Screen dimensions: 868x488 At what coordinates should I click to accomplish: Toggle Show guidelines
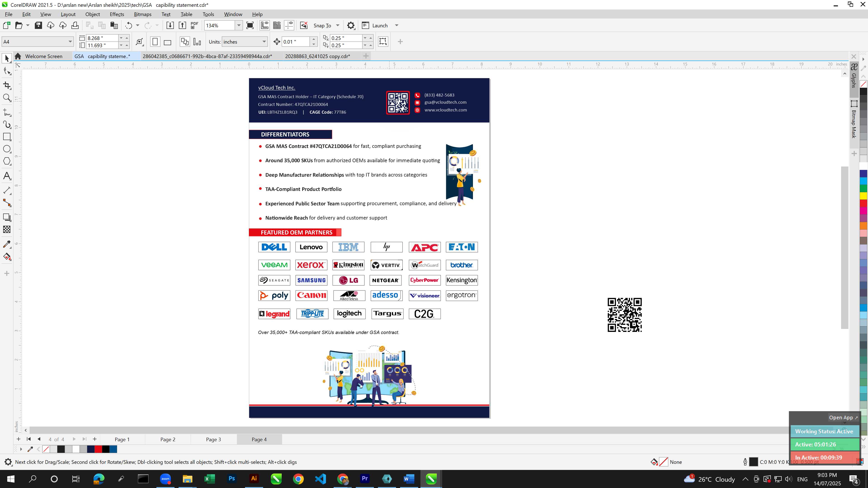tap(289, 26)
